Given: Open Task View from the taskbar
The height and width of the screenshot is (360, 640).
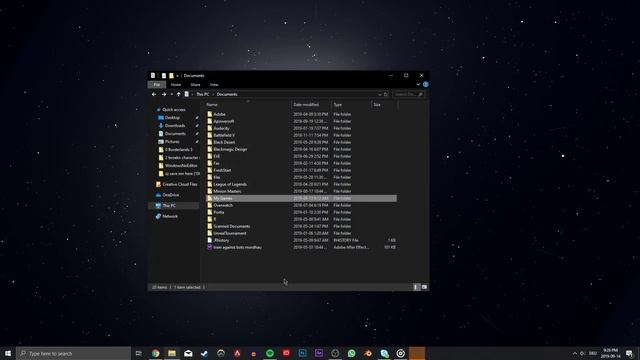Looking at the screenshot, I should click(x=138, y=353).
